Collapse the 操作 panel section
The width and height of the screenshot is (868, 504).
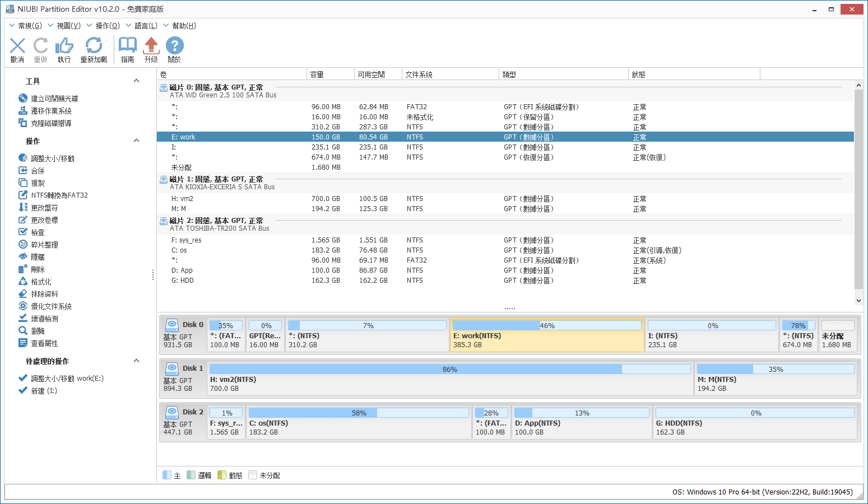[x=136, y=141]
